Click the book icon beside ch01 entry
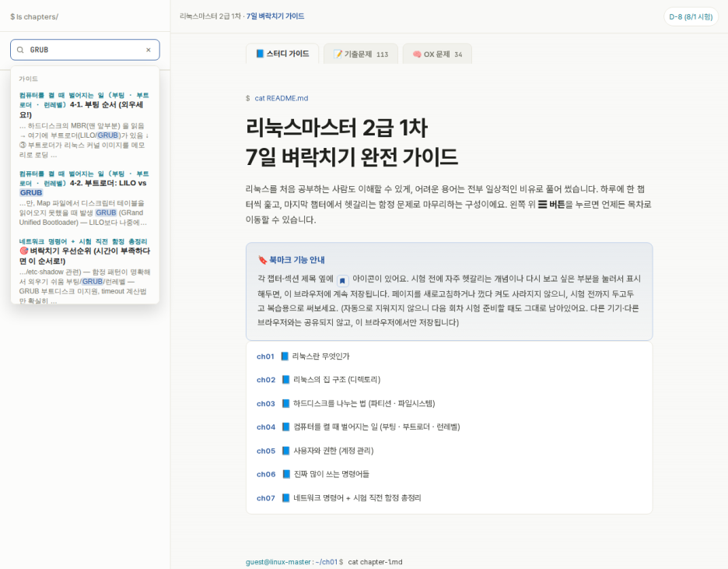The height and width of the screenshot is (569, 728). click(285, 357)
